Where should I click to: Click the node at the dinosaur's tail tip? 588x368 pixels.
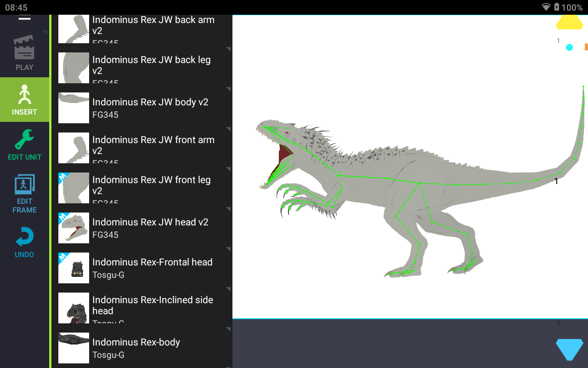583,86
